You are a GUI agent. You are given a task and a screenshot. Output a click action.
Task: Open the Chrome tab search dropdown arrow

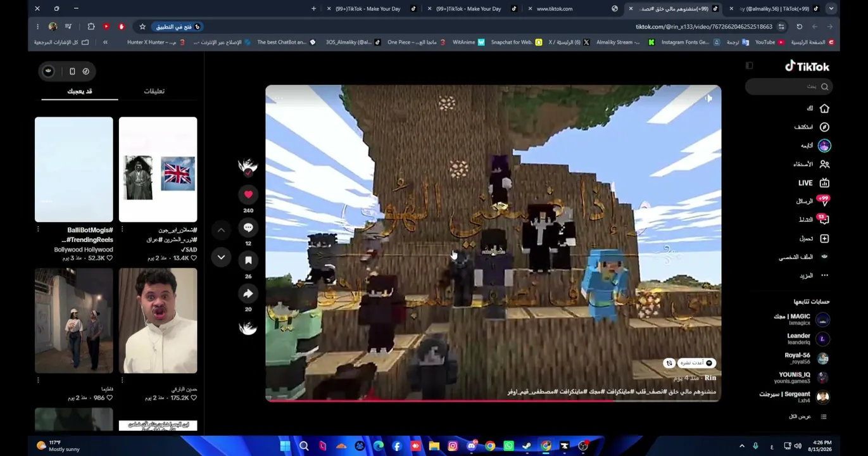click(x=831, y=9)
